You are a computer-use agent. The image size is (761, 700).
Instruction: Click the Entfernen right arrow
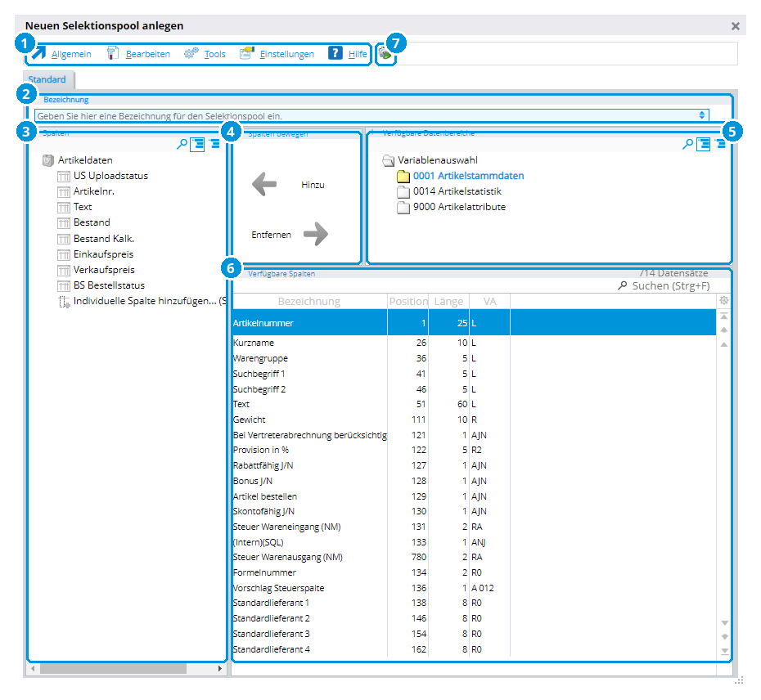tap(316, 235)
